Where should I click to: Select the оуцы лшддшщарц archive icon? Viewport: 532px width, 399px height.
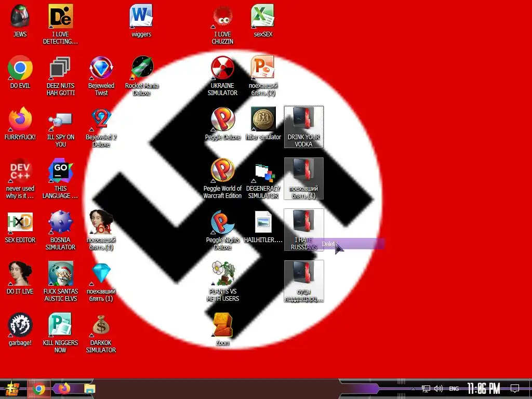pyautogui.click(x=303, y=281)
